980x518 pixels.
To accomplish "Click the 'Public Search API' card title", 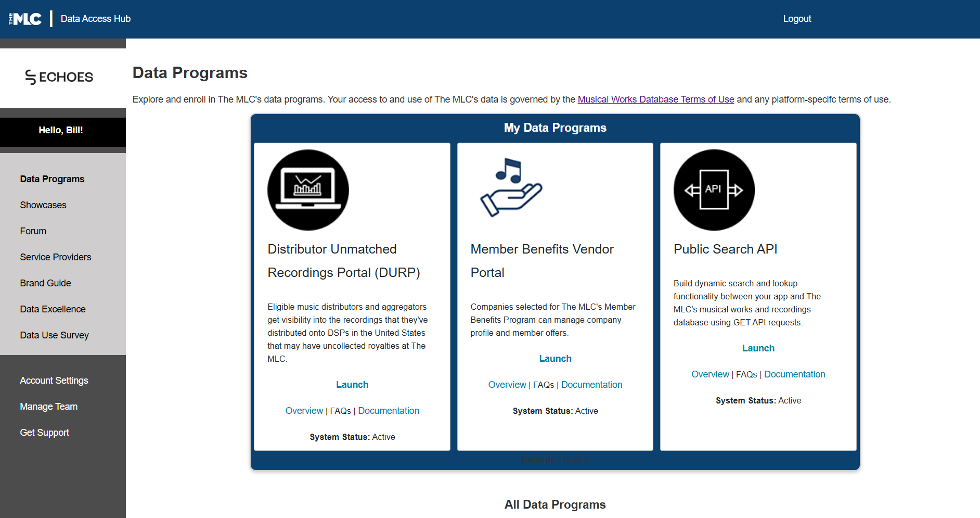I will point(725,249).
